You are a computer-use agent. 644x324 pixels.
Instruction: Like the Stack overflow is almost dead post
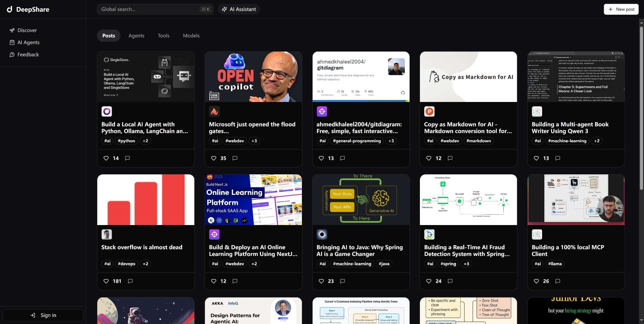(106, 281)
